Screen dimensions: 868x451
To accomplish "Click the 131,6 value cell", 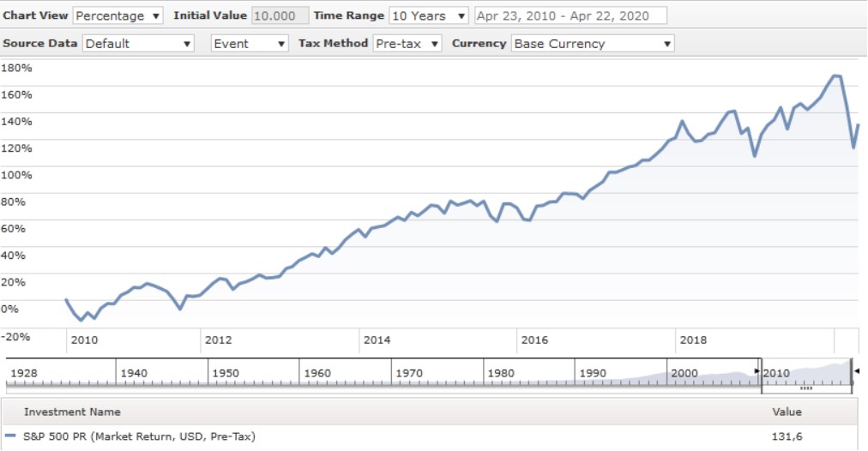I will pos(787,436).
